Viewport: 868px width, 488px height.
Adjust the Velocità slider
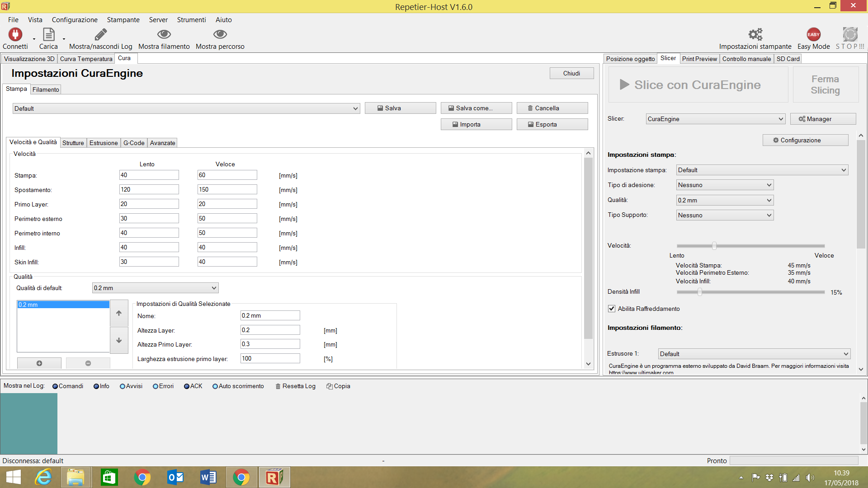[x=714, y=246]
